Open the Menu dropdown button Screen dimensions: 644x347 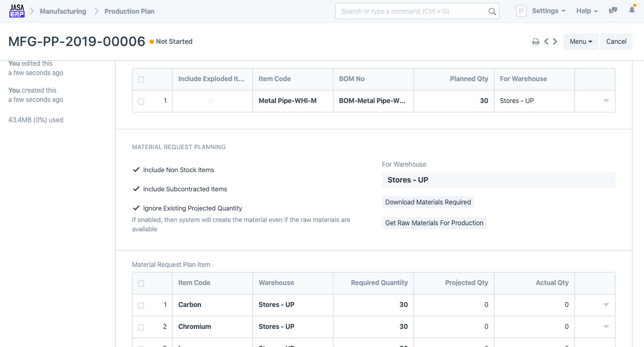580,42
